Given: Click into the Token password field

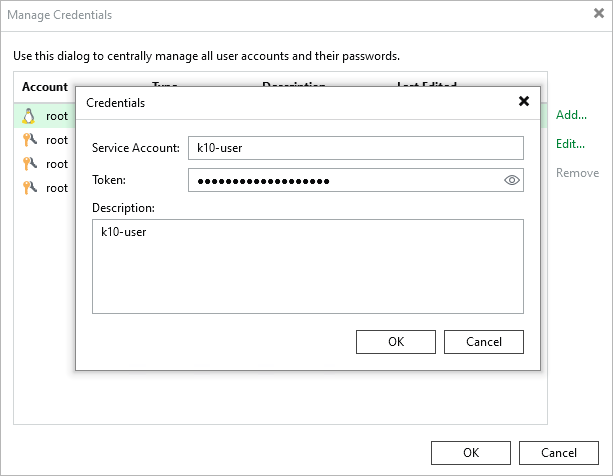Looking at the screenshot, I should pyautogui.click(x=345, y=180).
